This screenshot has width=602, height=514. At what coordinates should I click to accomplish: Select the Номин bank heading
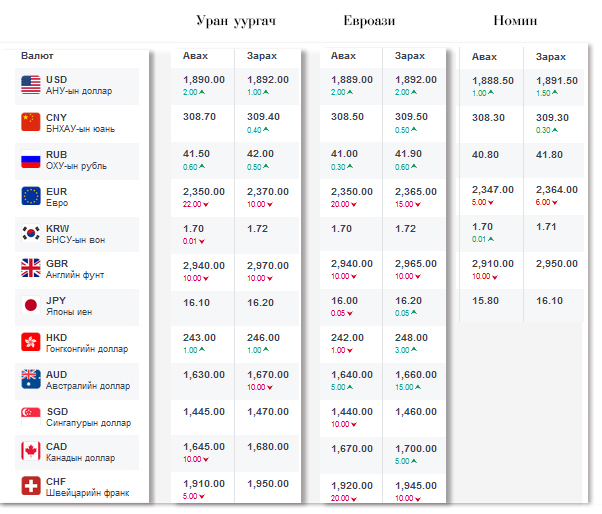tap(515, 21)
